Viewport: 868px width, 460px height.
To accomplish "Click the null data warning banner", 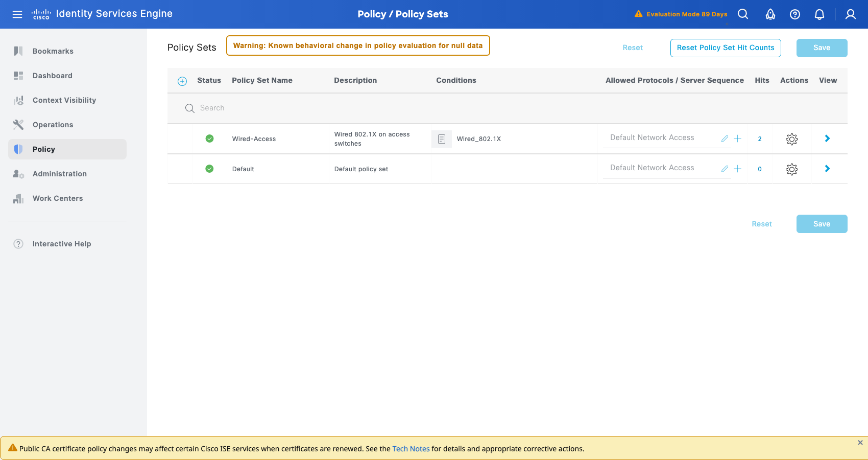I will (x=358, y=45).
